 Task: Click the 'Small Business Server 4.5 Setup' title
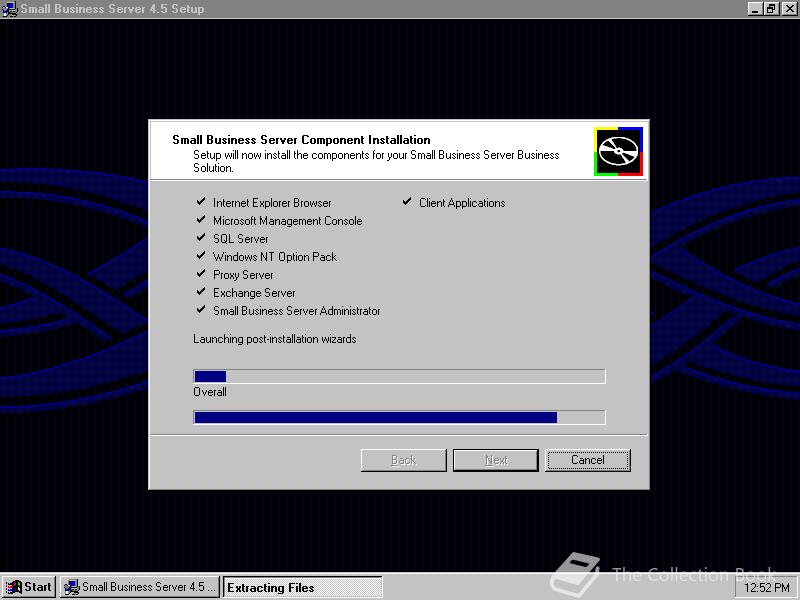click(112, 9)
